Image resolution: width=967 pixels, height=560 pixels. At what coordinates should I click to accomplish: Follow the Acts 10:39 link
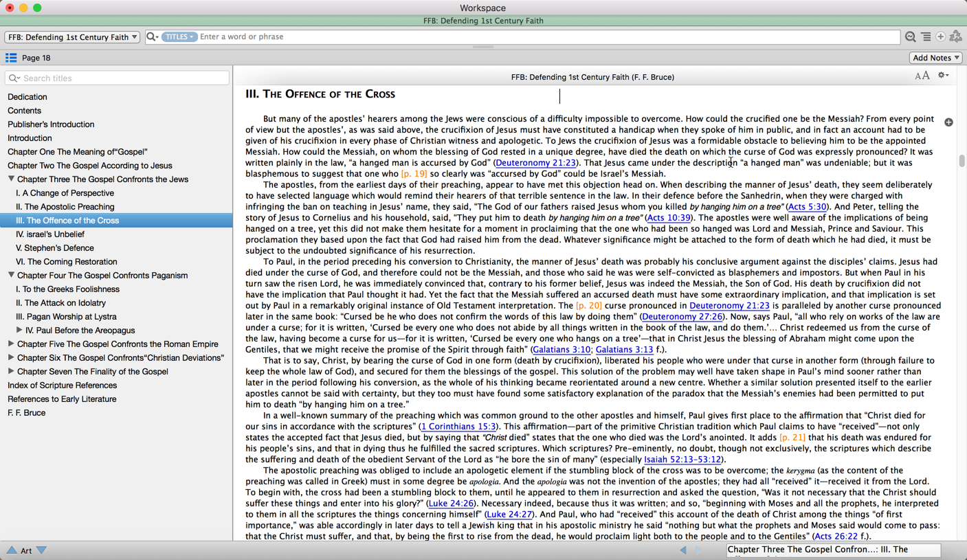669,218
